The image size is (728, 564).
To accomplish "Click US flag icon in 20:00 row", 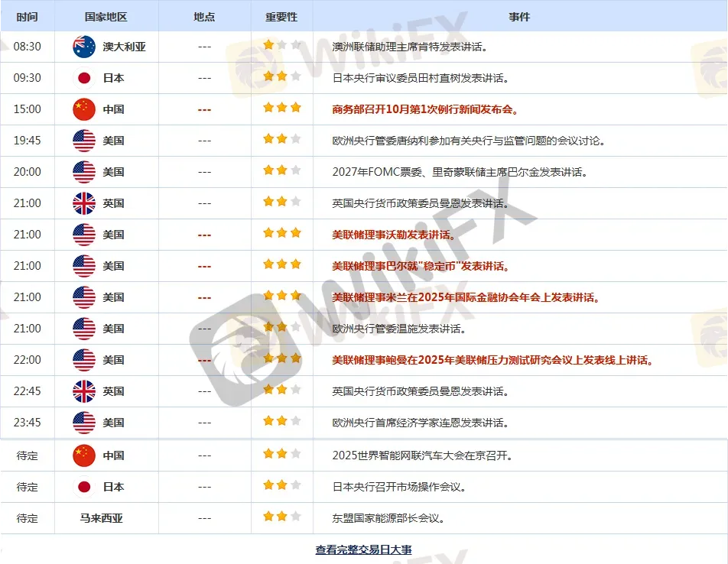I will coord(84,172).
